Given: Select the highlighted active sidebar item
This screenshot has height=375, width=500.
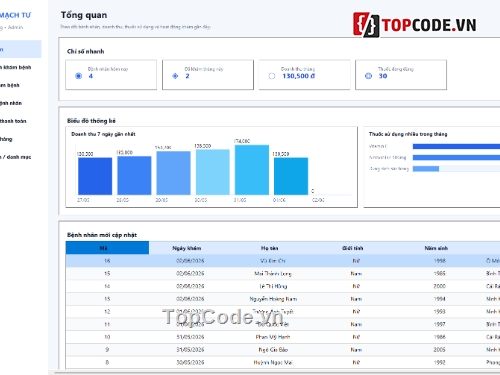Looking at the screenshot, I should click(20, 49).
